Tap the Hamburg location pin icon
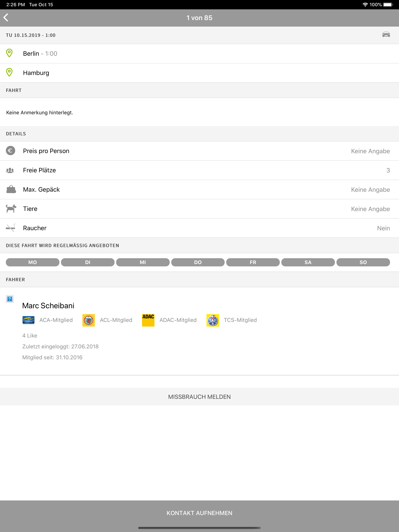 click(9, 72)
